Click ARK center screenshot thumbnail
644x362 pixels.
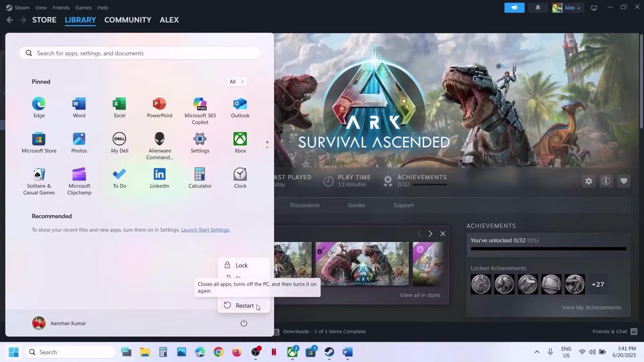362,264
